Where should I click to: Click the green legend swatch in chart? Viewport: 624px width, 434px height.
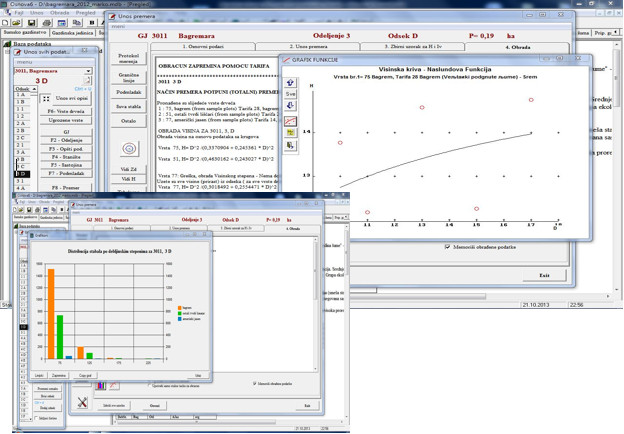point(180,313)
